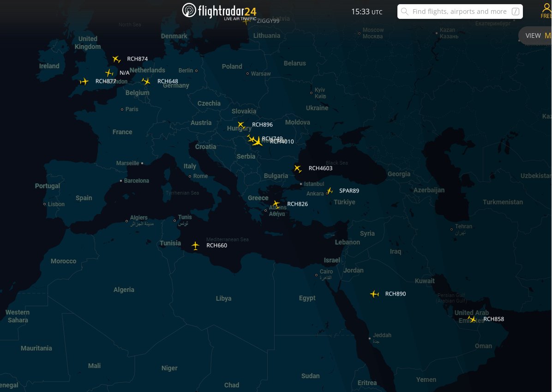Click the RCH4010 aircraft icon
Viewport: 552px width, 392px height.
click(258, 142)
